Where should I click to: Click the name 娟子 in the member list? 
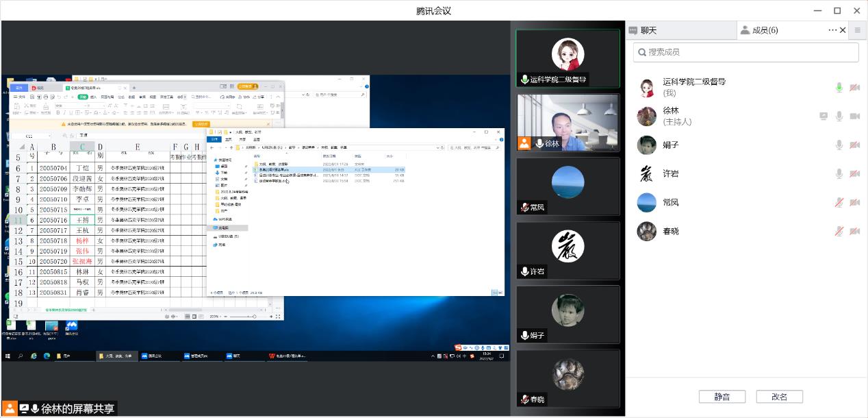pyautogui.click(x=671, y=145)
